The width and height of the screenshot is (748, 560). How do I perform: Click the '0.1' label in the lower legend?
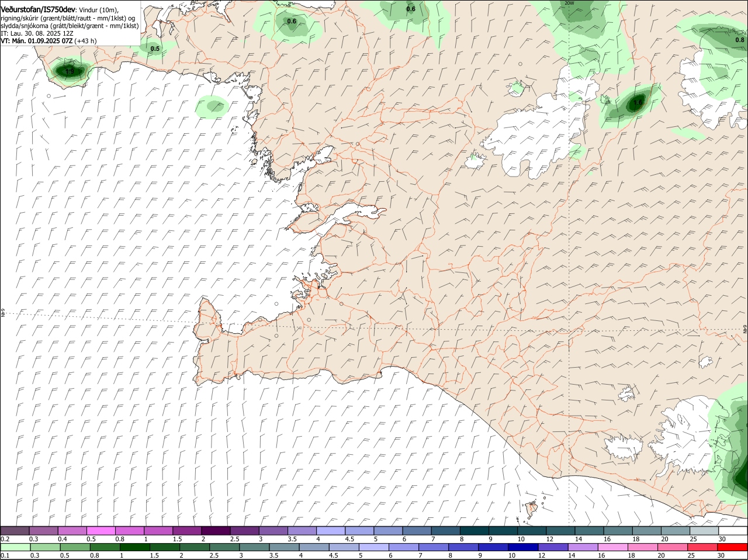(5, 555)
